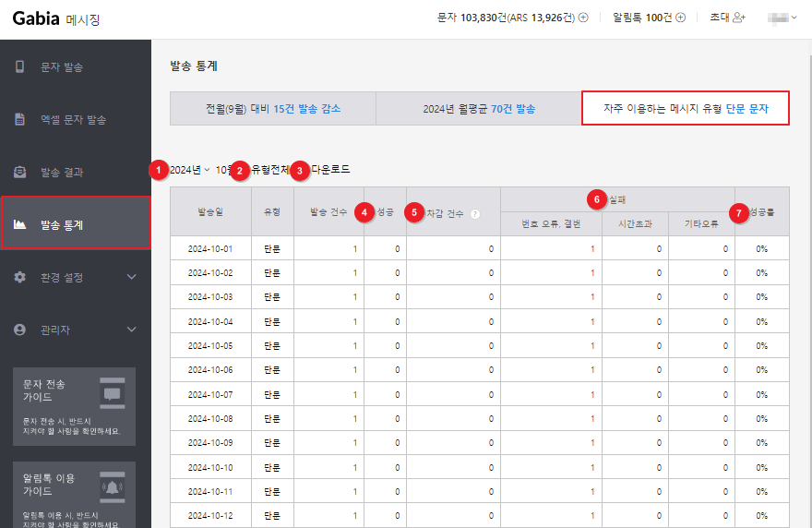Click the 2024-10-10 date cell
812x528 pixels.
coord(210,467)
